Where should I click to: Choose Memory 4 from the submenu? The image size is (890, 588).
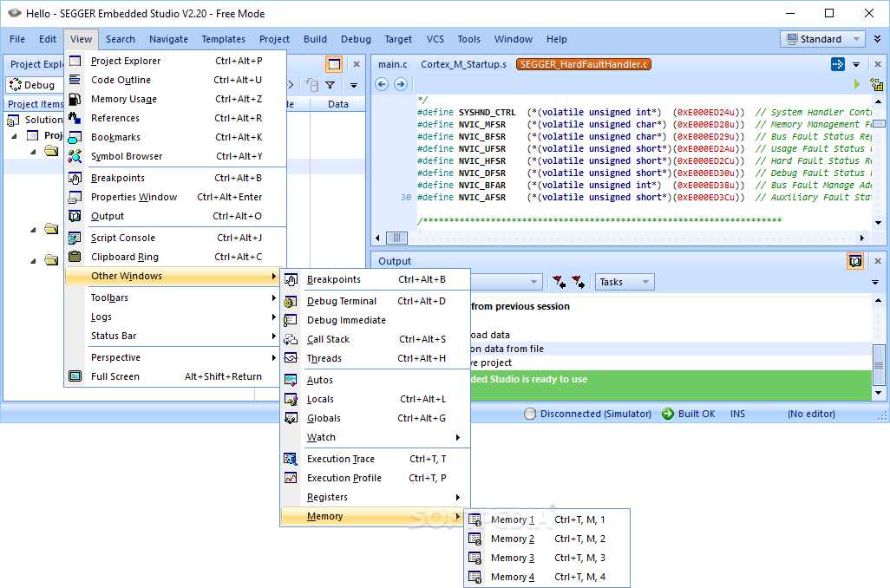(x=547, y=578)
